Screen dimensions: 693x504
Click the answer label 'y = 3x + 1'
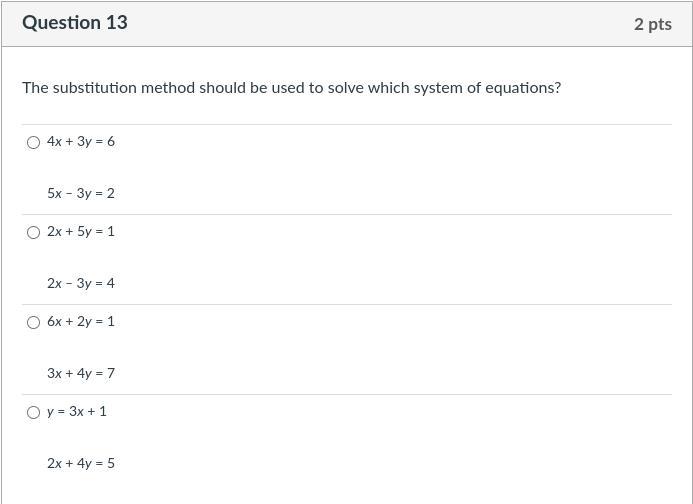(x=77, y=411)
